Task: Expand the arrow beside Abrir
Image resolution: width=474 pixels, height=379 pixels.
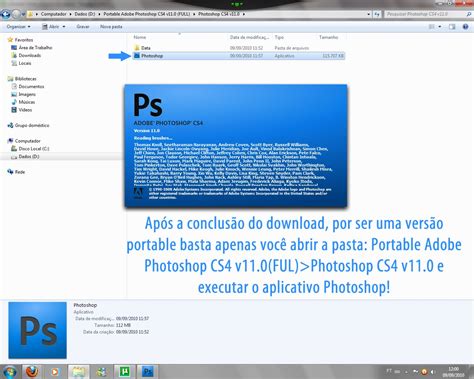Action: [x=64, y=26]
